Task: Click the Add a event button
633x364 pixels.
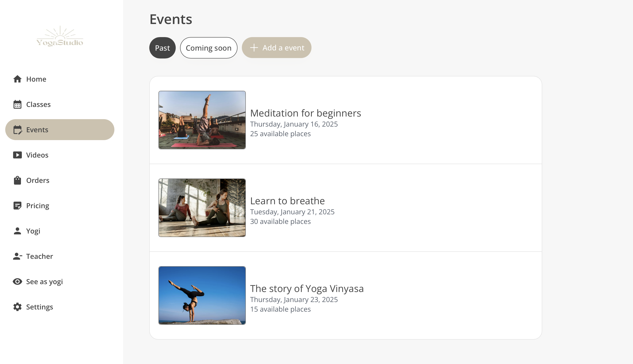Action: pyautogui.click(x=277, y=48)
